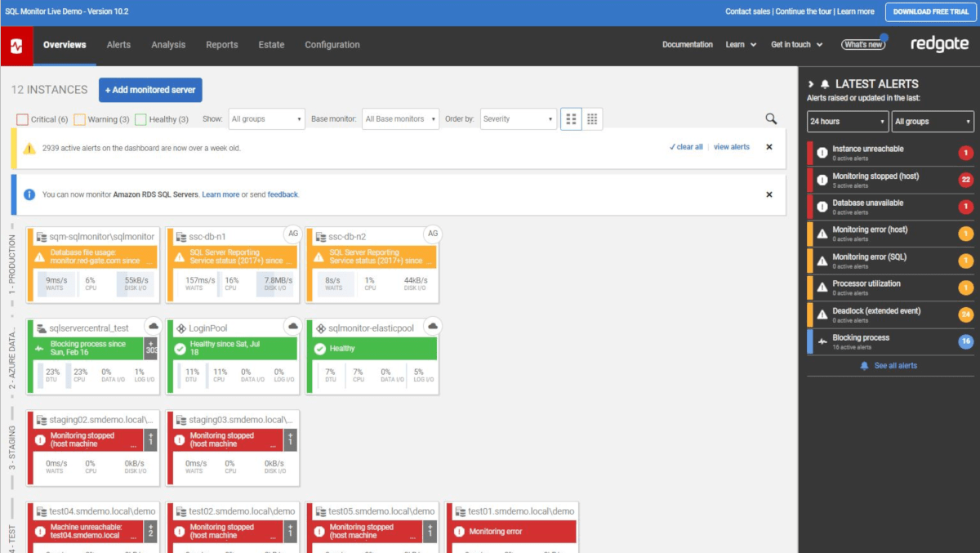This screenshot has height=553, width=980.
Task: Open the Estate tab
Action: pyautogui.click(x=271, y=45)
